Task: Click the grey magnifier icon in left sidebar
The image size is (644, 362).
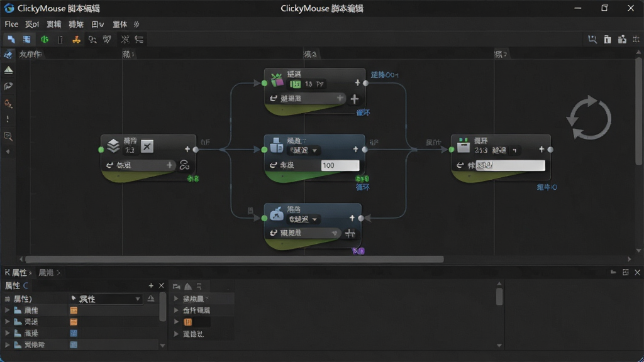Action: pyautogui.click(x=8, y=136)
